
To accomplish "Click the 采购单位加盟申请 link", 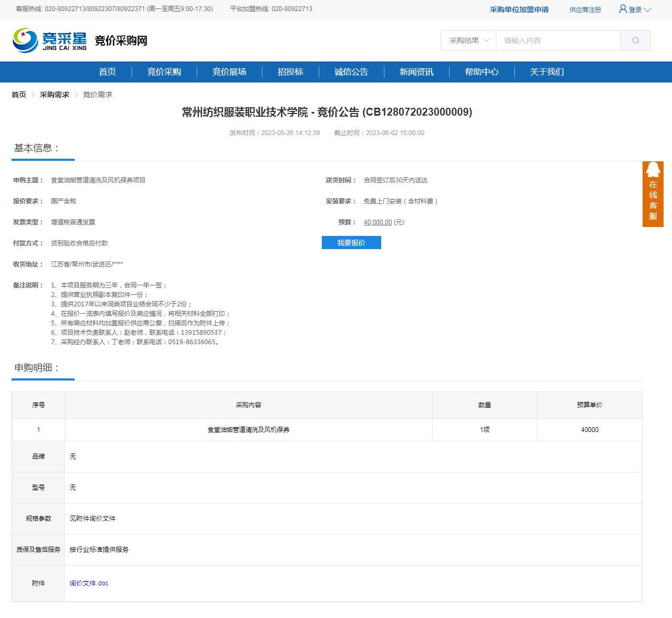I will [x=519, y=9].
